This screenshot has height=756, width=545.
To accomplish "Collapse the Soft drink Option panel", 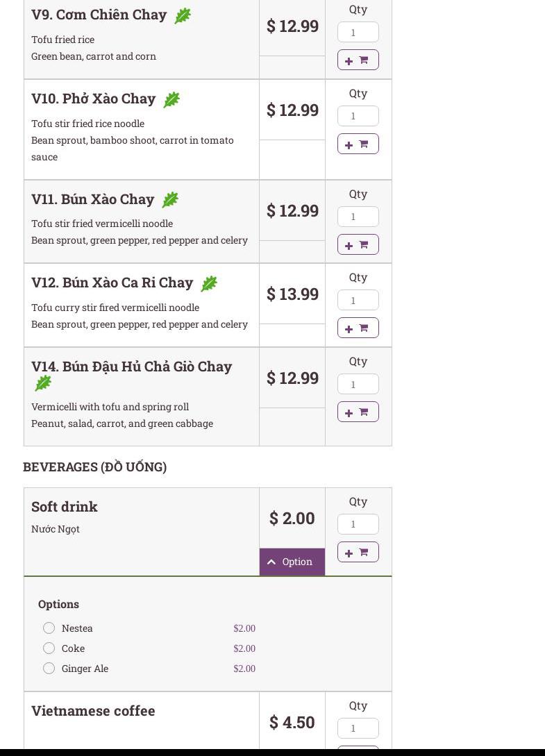I will pos(292,562).
